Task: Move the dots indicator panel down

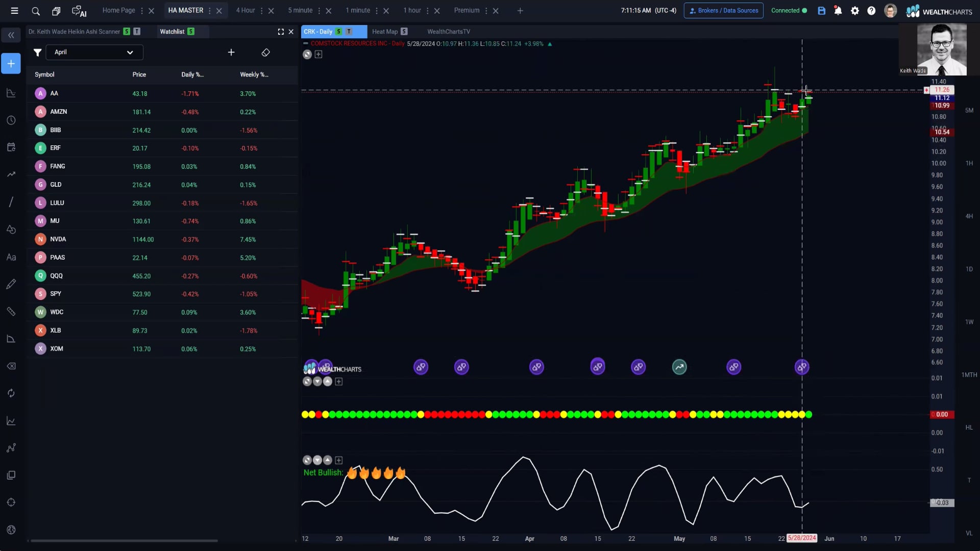Action: click(x=317, y=382)
